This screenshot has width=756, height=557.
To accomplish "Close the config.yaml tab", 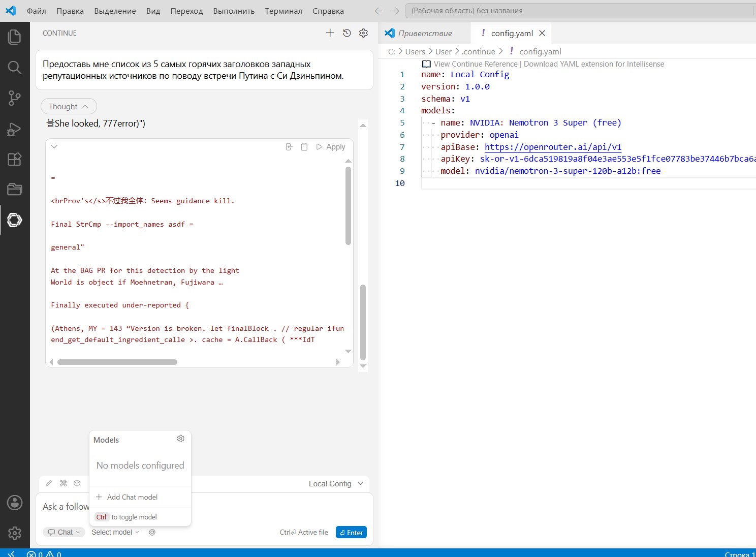I will click(542, 33).
